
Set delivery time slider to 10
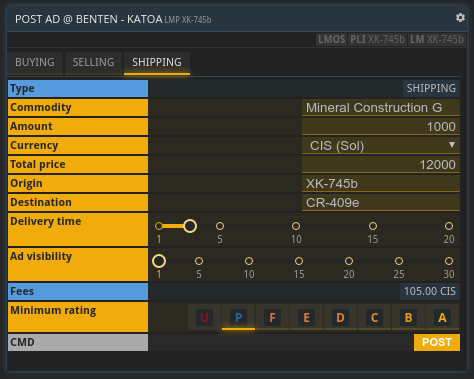tap(296, 226)
